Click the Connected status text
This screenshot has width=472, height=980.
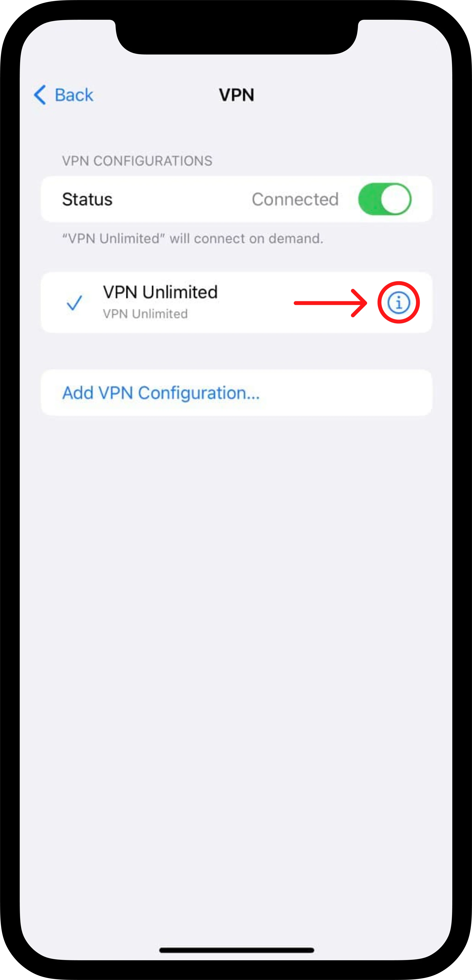coord(295,199)
